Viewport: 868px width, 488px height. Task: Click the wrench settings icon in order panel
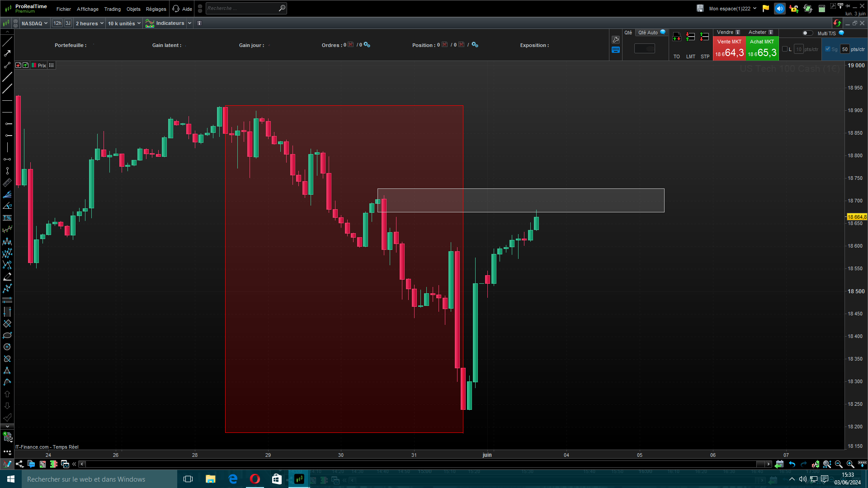pyautogui.click(x=615, y=40)
